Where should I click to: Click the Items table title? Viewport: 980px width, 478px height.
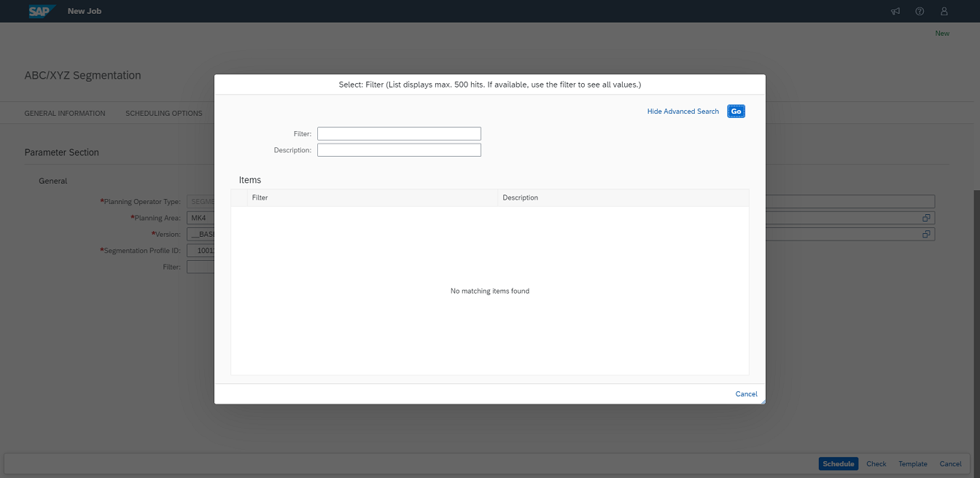249,179
